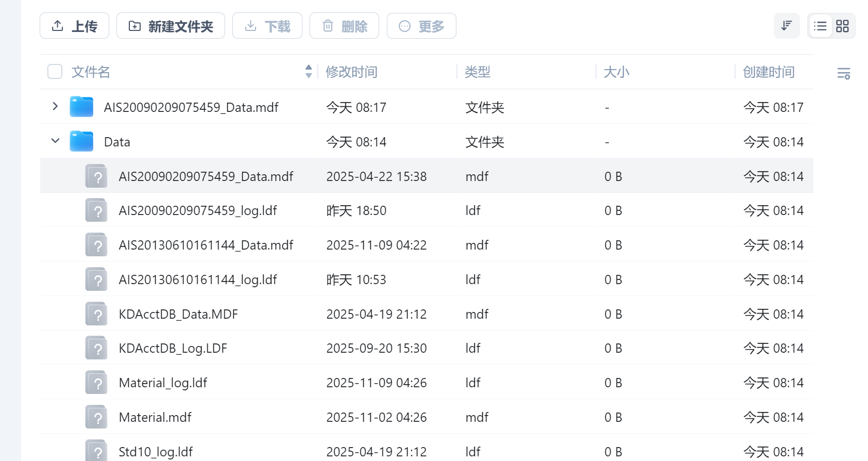Tick the select-all files checkbox
The height and width of the screenshot is (461, 868).
click(55, 72)
